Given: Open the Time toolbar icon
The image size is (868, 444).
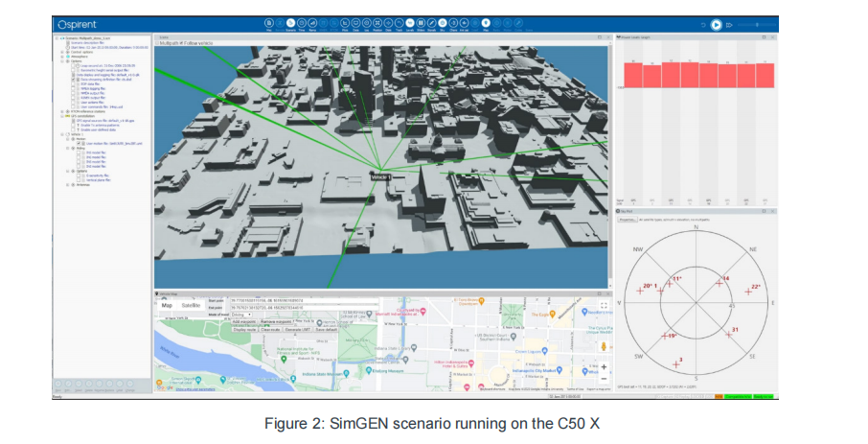Looking at the screenshot, I should (303, 22).
